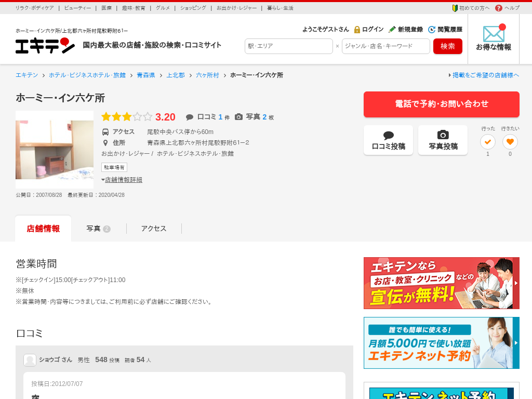The width and height of the screenshot is (532, 399).
Task: Click the 3.20 rating score
Action: click(165, 117)
